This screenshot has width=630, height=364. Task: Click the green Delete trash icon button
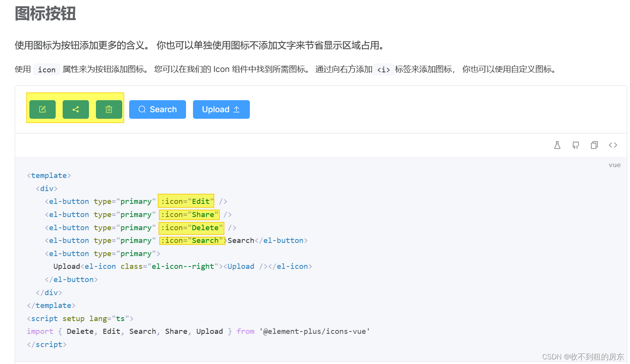pos(109,109)
